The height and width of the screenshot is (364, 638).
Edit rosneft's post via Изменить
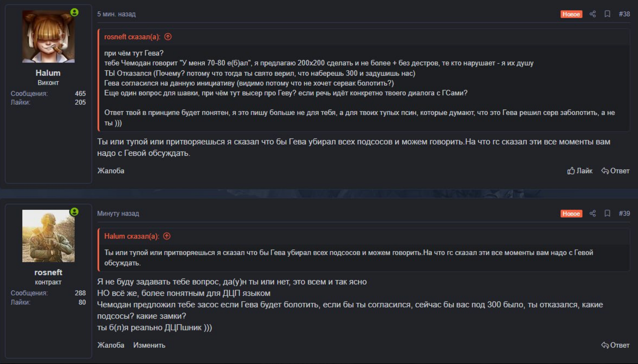(x=149, y=345)
